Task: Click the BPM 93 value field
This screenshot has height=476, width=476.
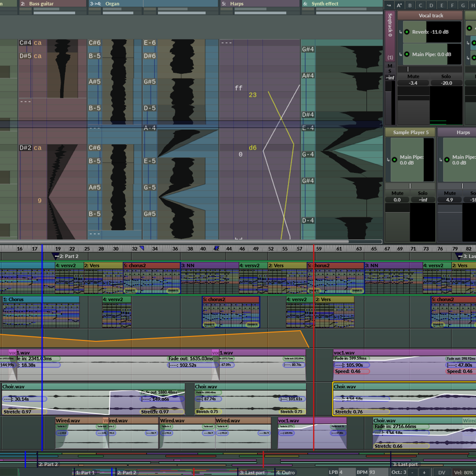Action: [x=378, y=472]
